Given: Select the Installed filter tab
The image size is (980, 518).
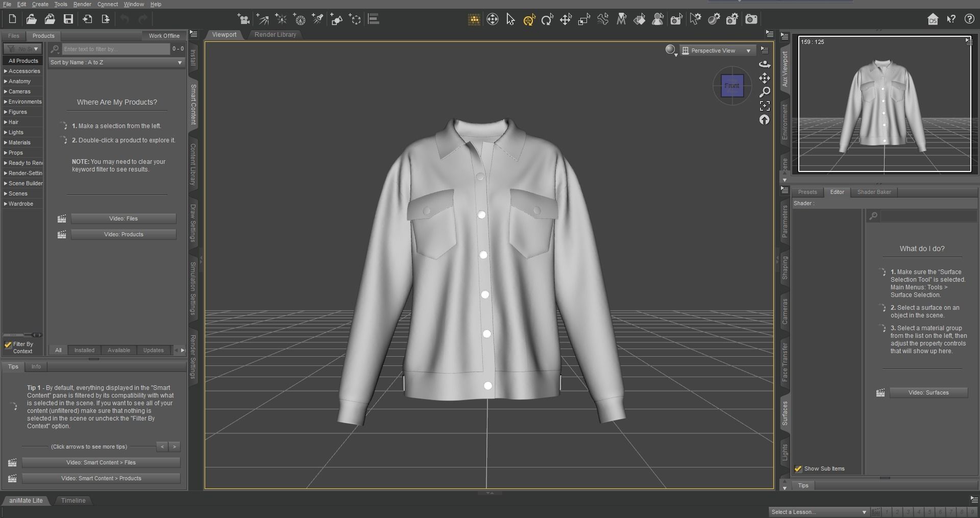Looking at the screenshot, I should pos(84,350).
